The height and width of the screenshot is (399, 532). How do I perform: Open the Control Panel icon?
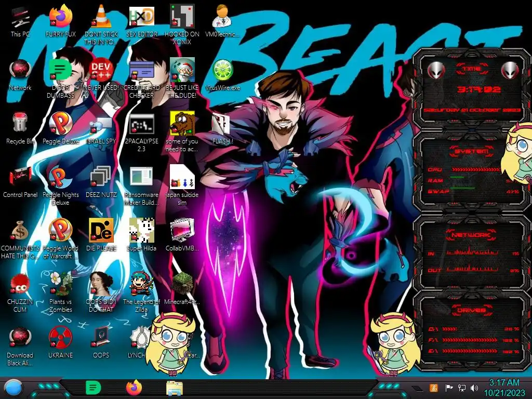click(x=20, y=177)
